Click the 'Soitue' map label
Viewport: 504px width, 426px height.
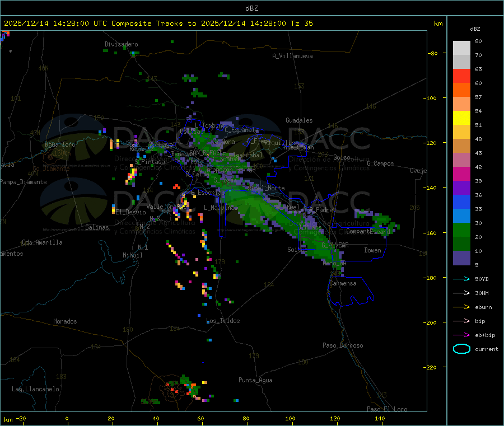click(297, 250)
